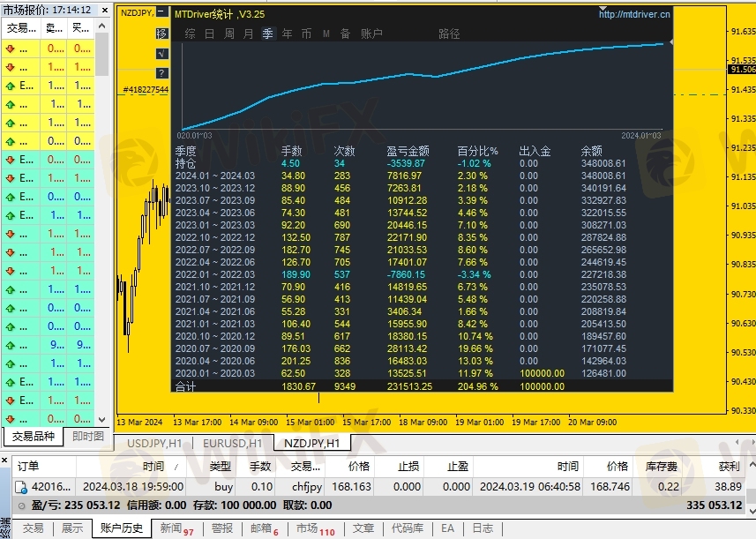Sort history by 订单 column header
This screenshot has height=539, width=756.
click(x=44, y=467)
